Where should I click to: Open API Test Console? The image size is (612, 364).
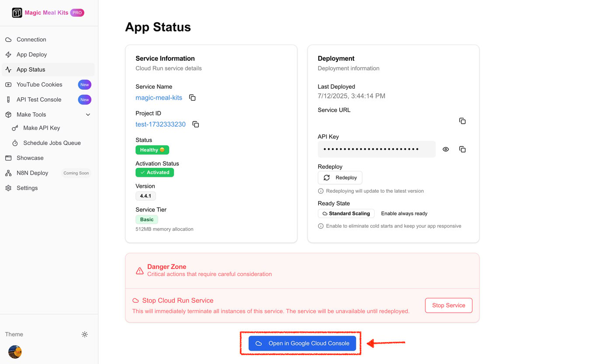pos(48,100)
